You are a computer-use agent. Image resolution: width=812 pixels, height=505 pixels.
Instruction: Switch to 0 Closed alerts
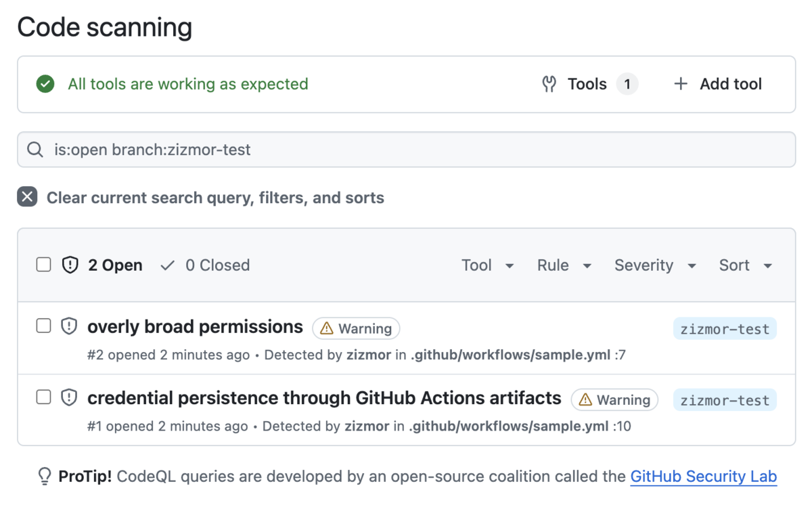point(205,265)
